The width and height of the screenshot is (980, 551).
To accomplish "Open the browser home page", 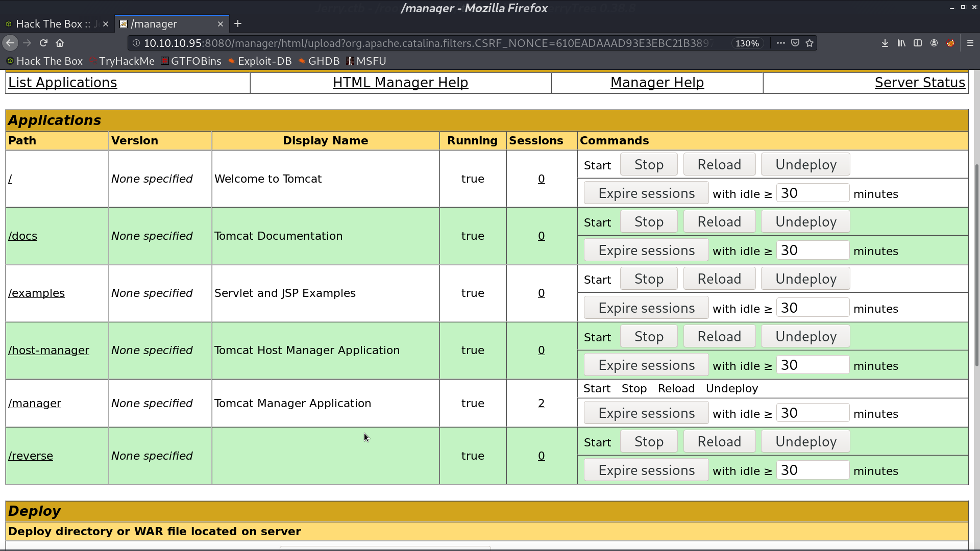I will [60, 43].
